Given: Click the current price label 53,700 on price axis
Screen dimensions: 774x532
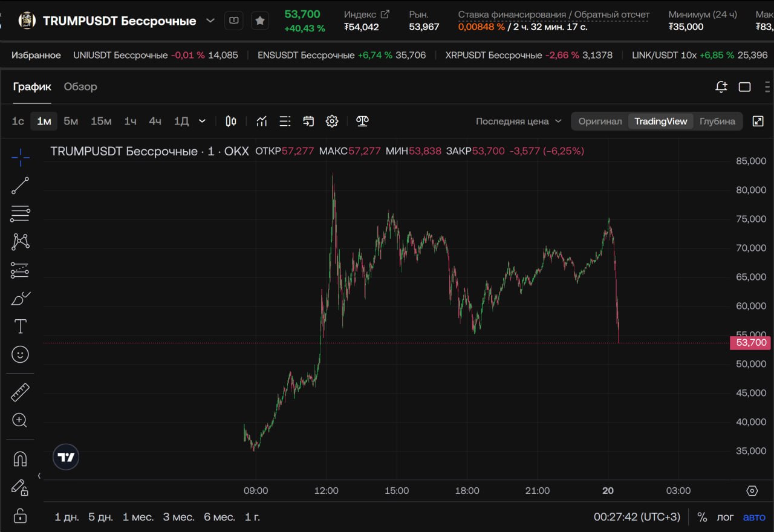Looking at the screenshot, I should tap(750, 343).
